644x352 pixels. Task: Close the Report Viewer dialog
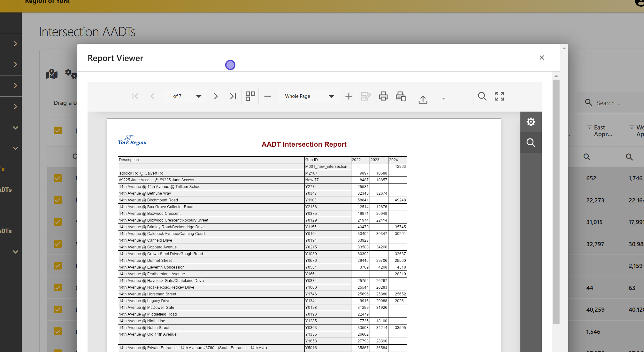point(542,58)
